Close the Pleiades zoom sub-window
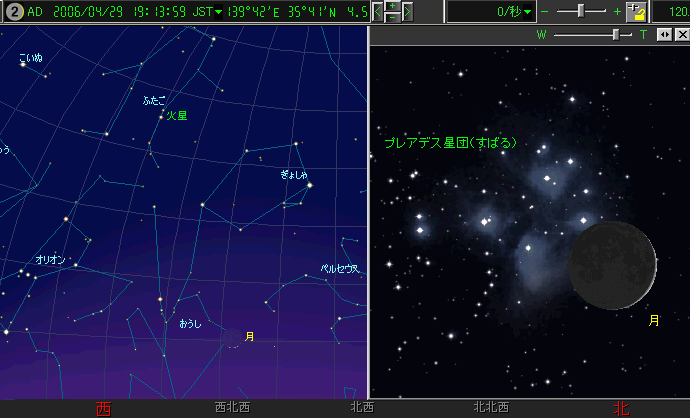The image size is (690, 418). 681,34
